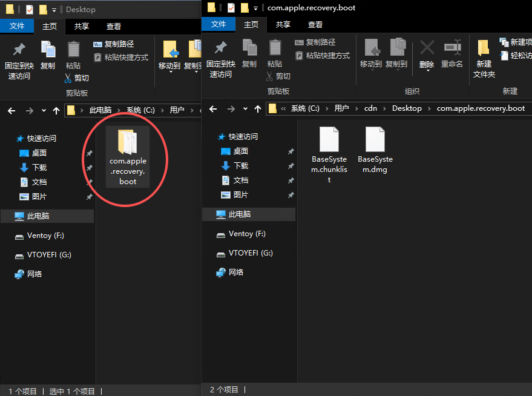
Task: Click Copy icon in Desktop window ribbon
Action: coord(48,50)
